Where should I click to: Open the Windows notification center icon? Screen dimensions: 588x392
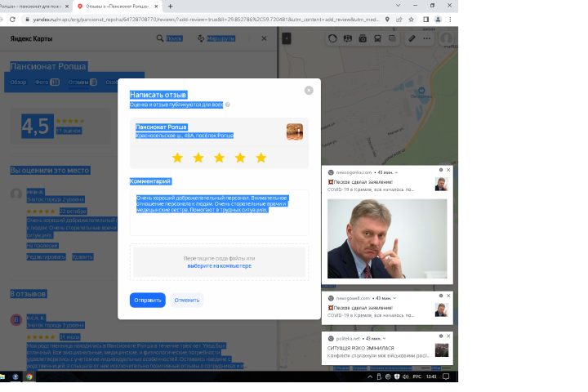click(446, 376)
